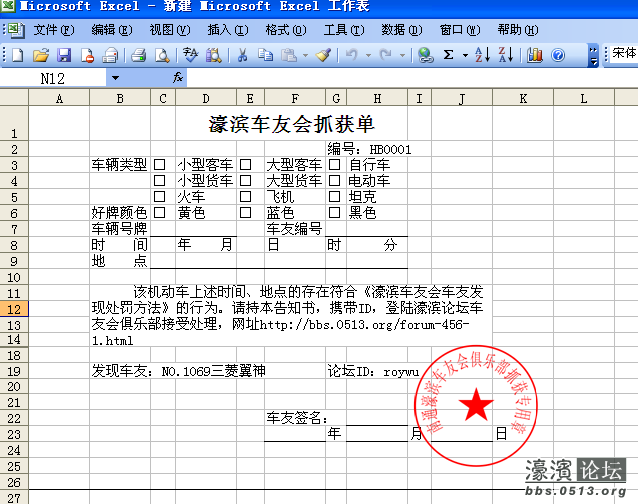Click the Select All corner button

tap(14, 98)
